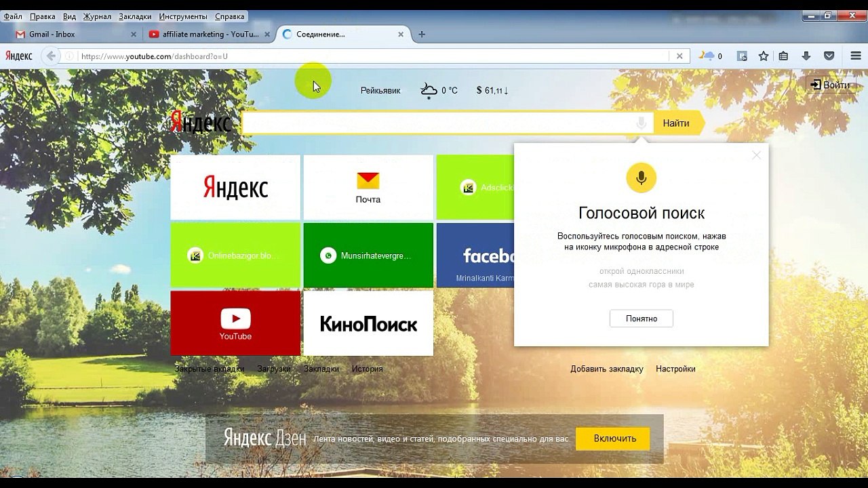Open the КиноПоиск tile
This screenshot has height=488, width=868.
click(x=368, y=323)
